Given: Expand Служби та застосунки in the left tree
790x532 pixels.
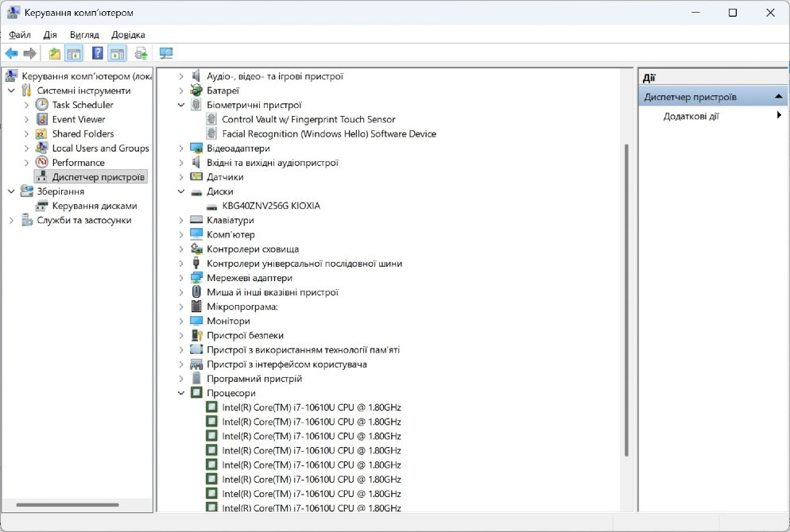Looking at the screenshot, I should [12, 220].
